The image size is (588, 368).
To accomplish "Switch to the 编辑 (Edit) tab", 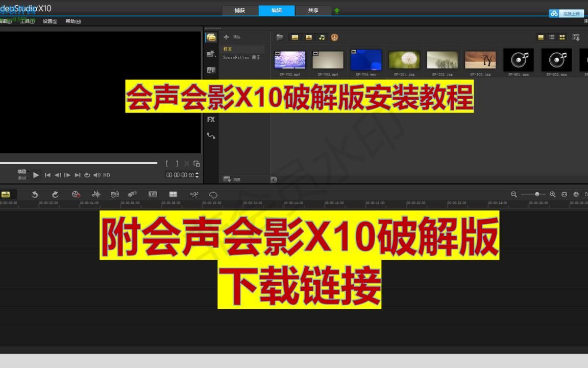I will 277,11.
